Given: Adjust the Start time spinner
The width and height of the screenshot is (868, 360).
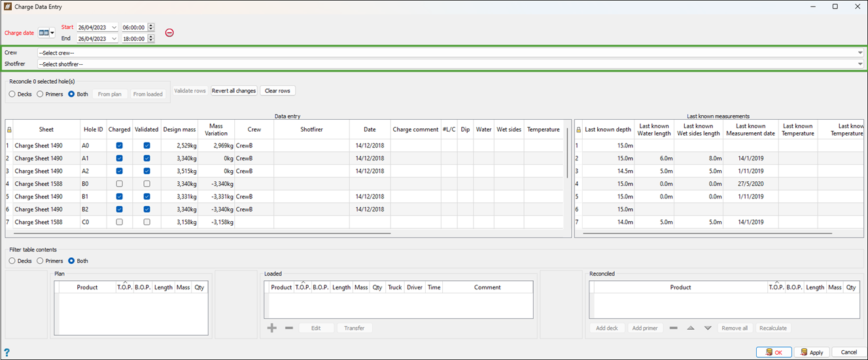Looking at the screenshot, I should pyautogui.click(x=151, y=27).
